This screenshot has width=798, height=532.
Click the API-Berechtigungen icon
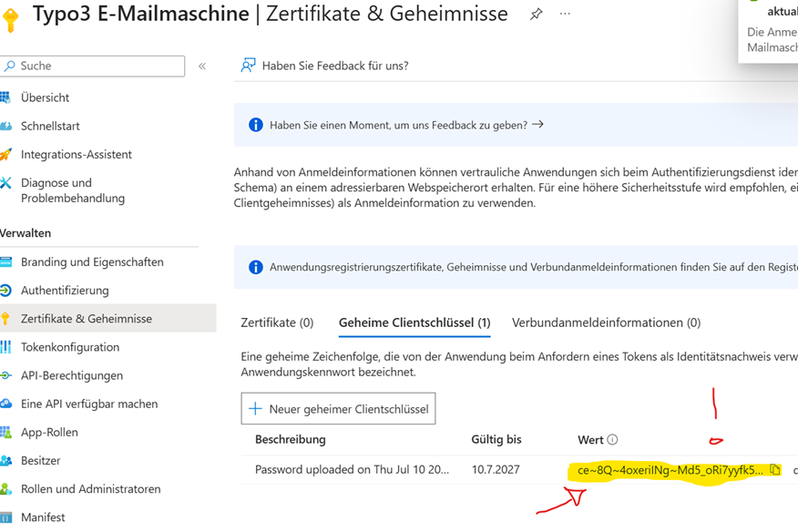click(5, 375)
